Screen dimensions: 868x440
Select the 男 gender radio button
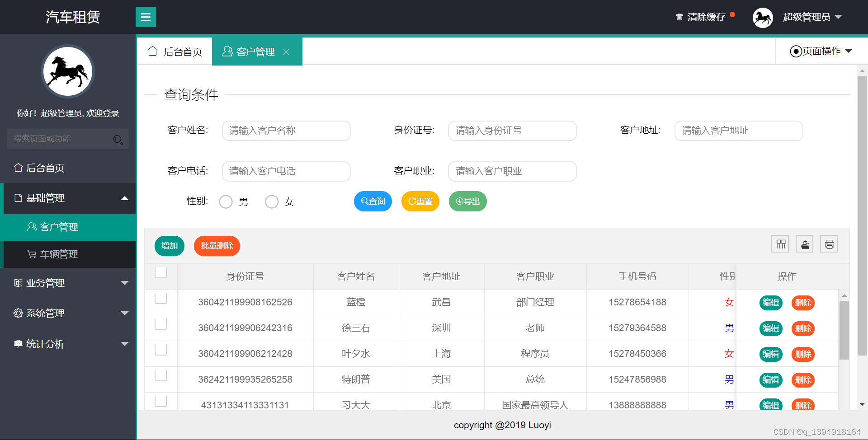226,201
